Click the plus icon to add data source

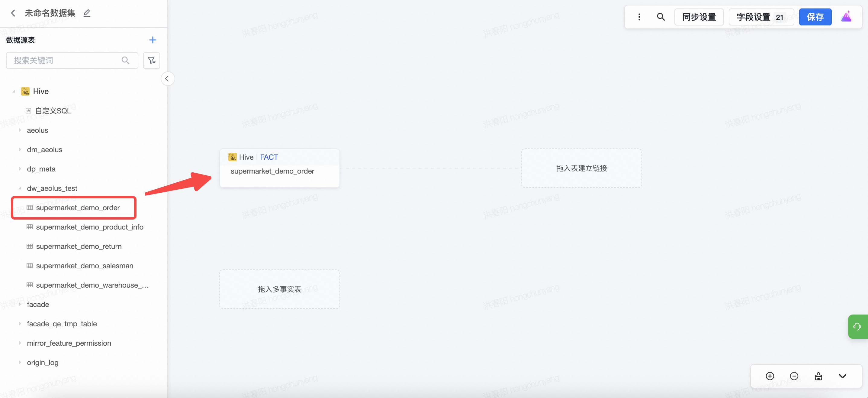tap(153, 40)
